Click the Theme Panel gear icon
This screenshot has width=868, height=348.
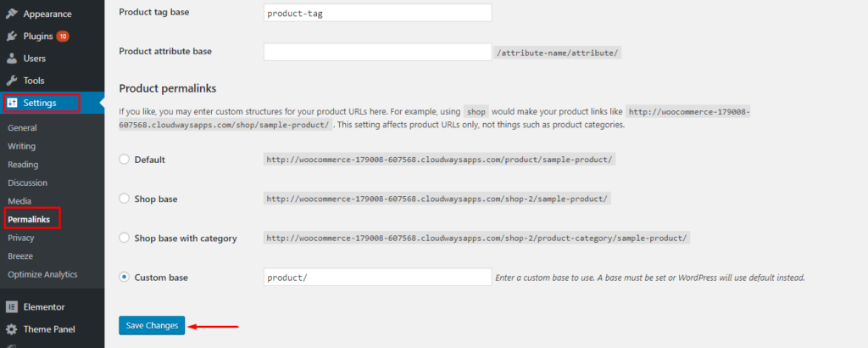[x=12, y=329]
